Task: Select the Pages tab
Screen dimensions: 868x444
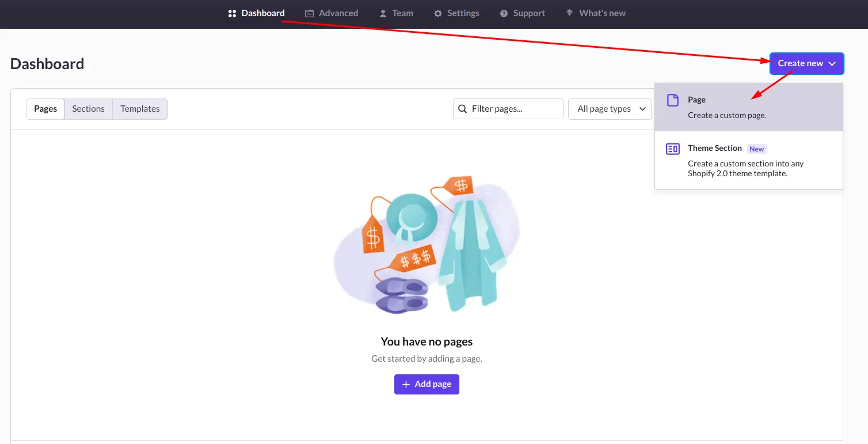Action: click(45, 109)
